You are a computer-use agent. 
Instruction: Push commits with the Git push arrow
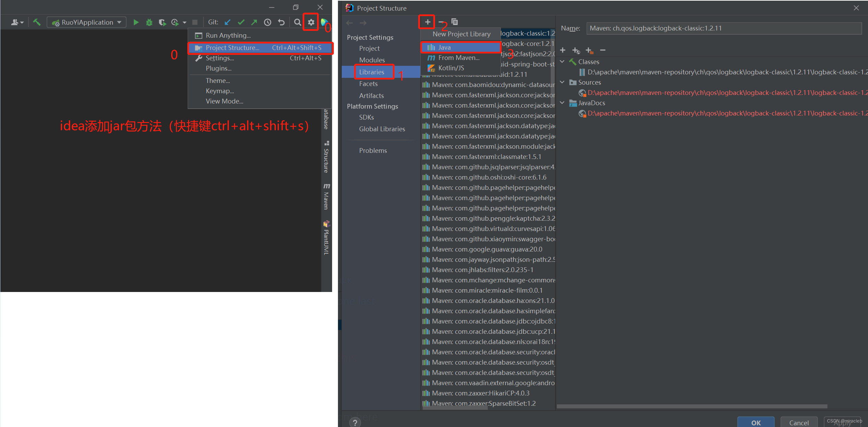click(254, 22)
